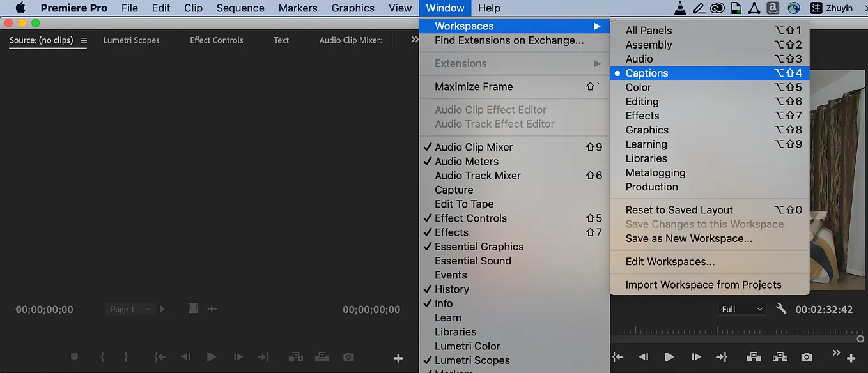Viewport: 868px width, 373px height.
Task: Click the Drag Audio Only waveform icon
Action: [212, 309]
